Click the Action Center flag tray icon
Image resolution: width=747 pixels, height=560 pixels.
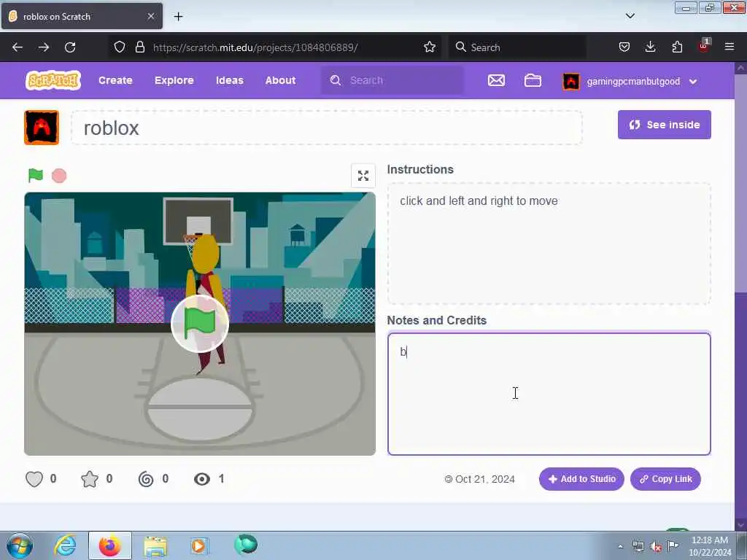pos(673,546)
